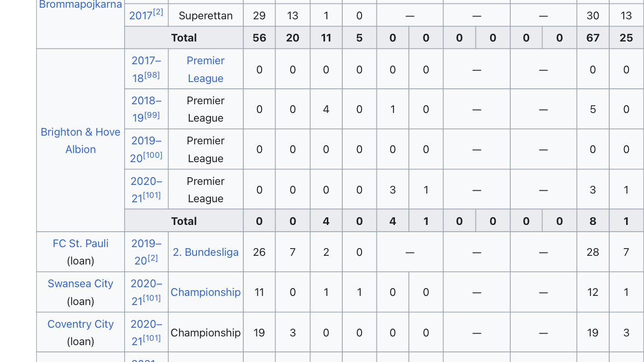Open the Swansea City club link

[81, 283]
